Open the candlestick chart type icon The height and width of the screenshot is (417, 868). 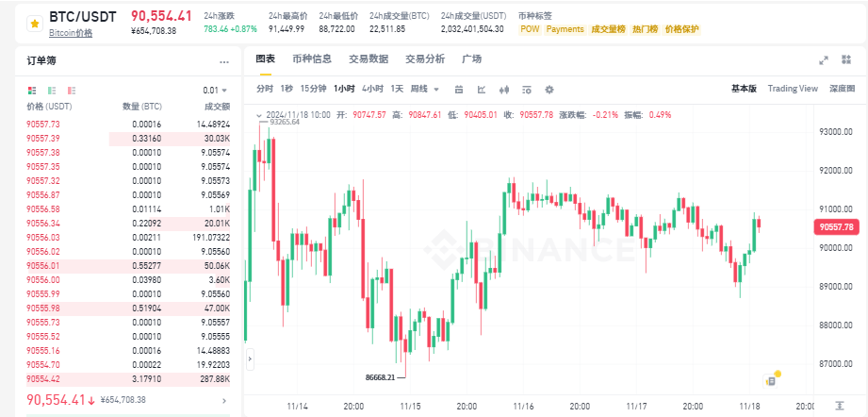click(504, 90)
